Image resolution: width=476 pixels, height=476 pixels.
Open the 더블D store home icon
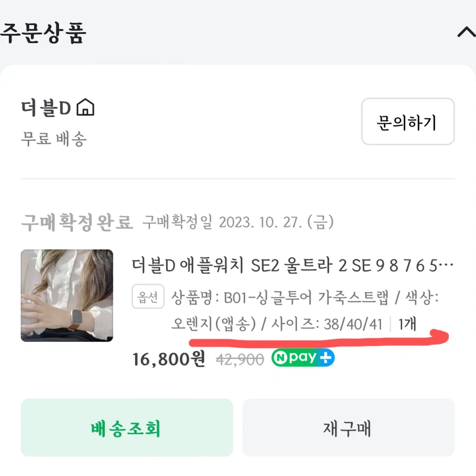85,107
